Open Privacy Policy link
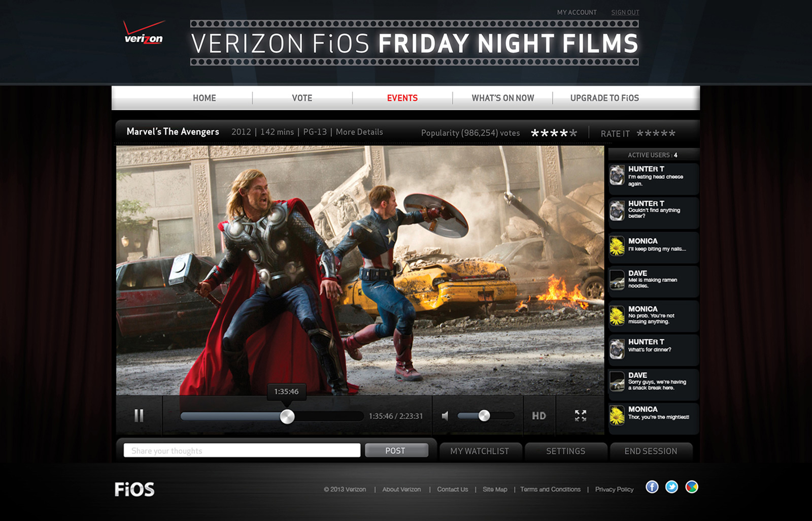Screen dimensions: 812x521 point(614,490)
